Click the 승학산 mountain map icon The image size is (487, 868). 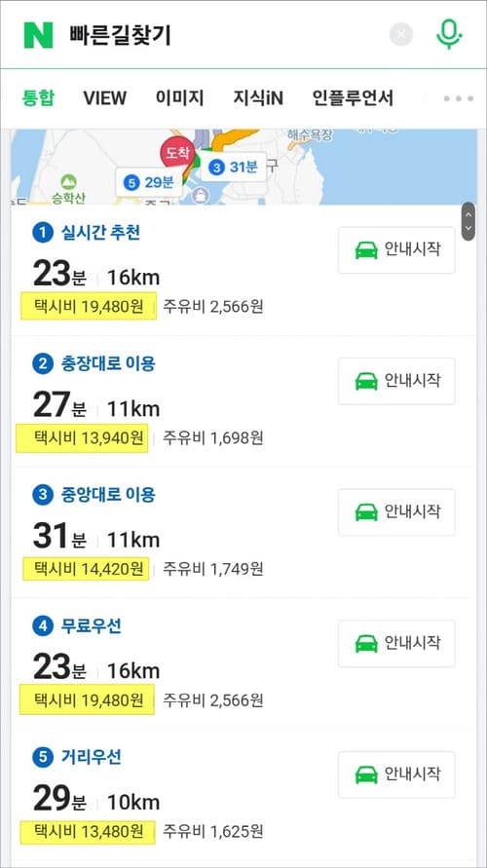(68, 181)
